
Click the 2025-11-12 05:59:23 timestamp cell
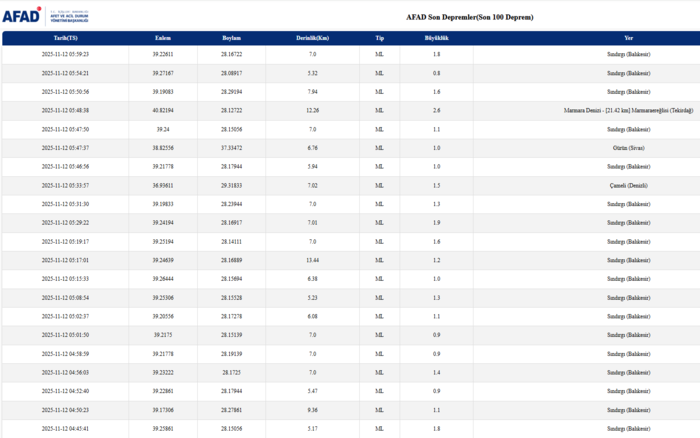click(65, 54)
